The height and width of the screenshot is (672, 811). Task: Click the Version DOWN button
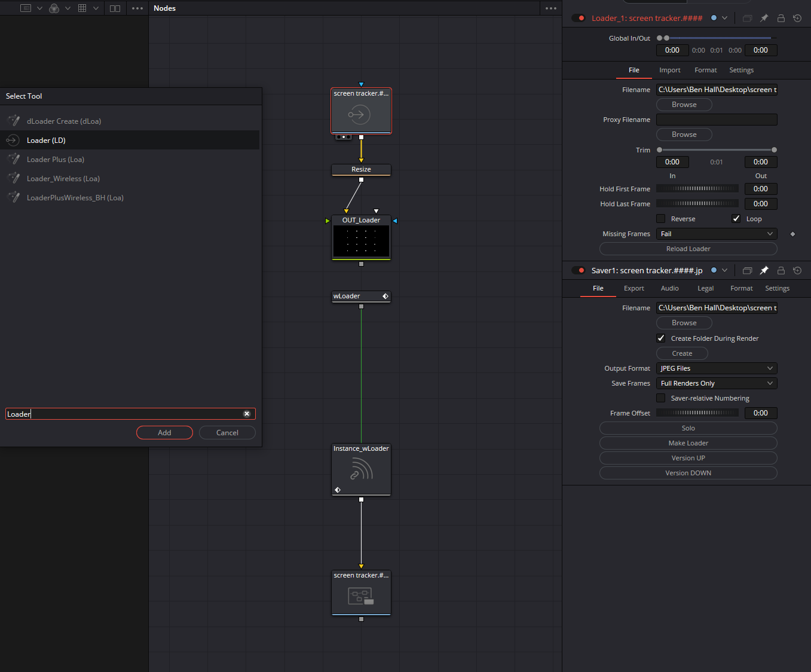coord(688,474)
